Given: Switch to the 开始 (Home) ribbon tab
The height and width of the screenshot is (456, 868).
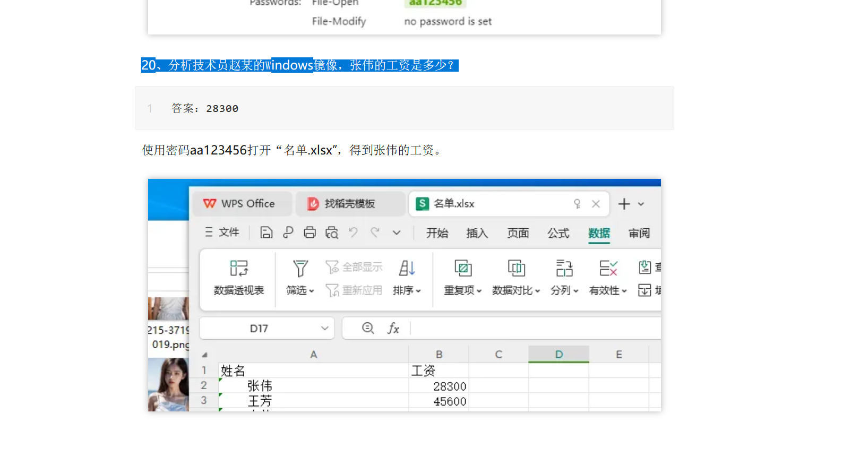Looking at the screenshot, I should [437, 233].
